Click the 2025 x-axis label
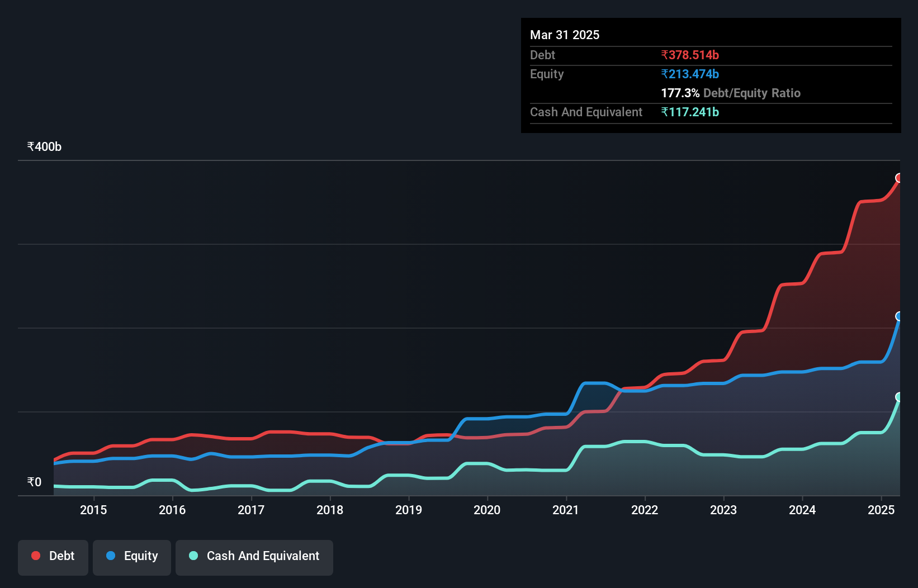Screen dimensions: 918x588 tap(881, 510)
